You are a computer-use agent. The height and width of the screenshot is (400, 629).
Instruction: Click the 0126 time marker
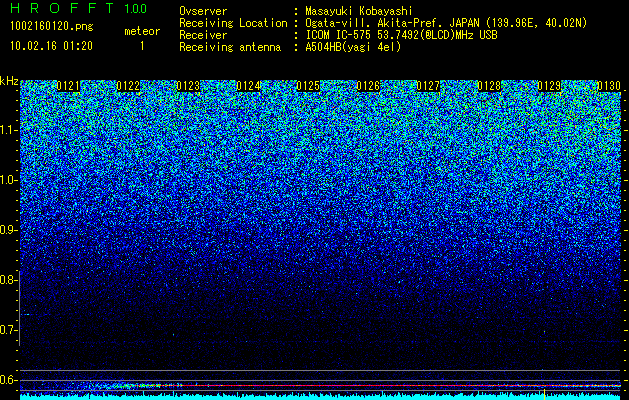click(x=368, y=86)
